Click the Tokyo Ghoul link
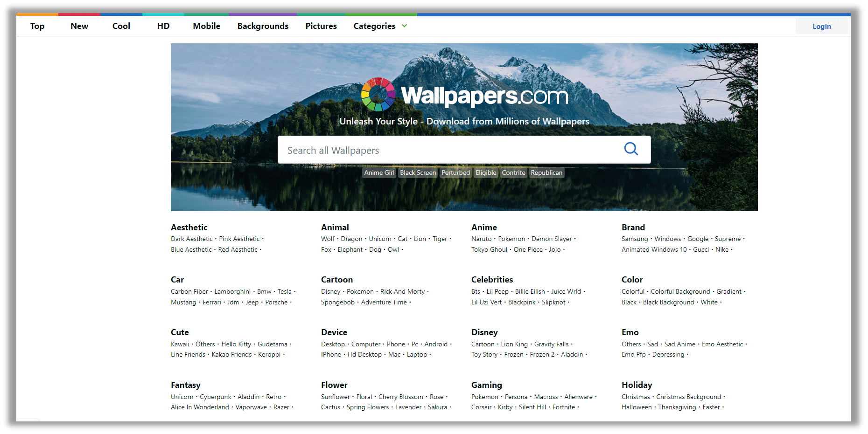The height and width of the screenshot is (434, 868). coord(489,250)
